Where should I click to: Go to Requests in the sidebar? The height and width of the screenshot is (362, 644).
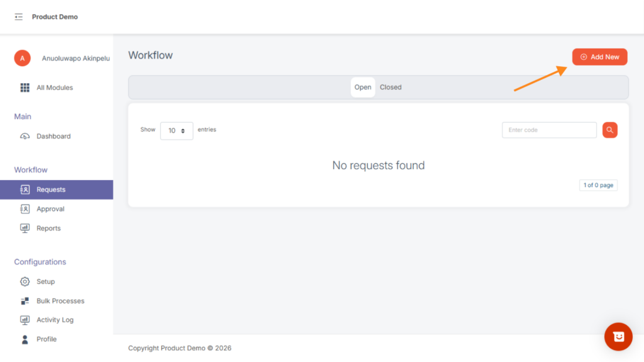tap(51, 189)
